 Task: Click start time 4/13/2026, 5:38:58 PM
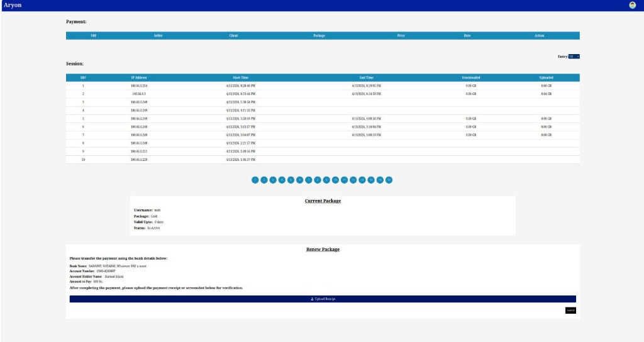point(241,102)
